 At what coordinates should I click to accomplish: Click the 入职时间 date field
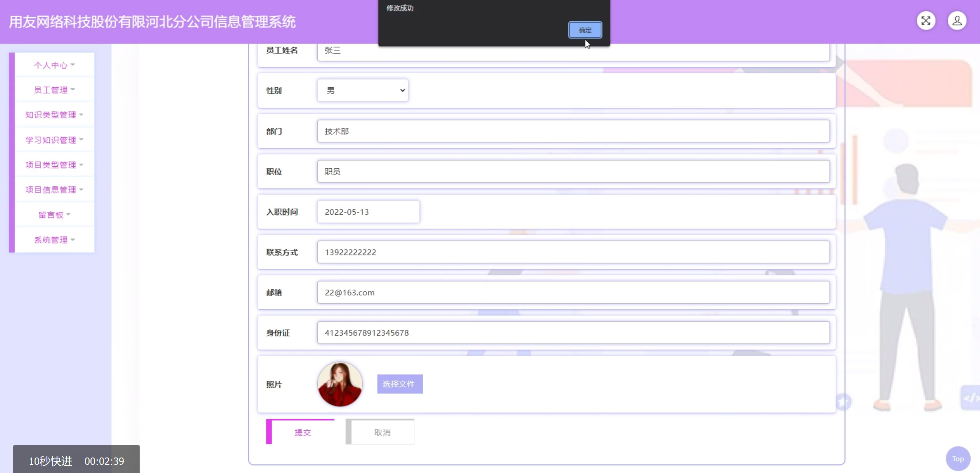368,212
